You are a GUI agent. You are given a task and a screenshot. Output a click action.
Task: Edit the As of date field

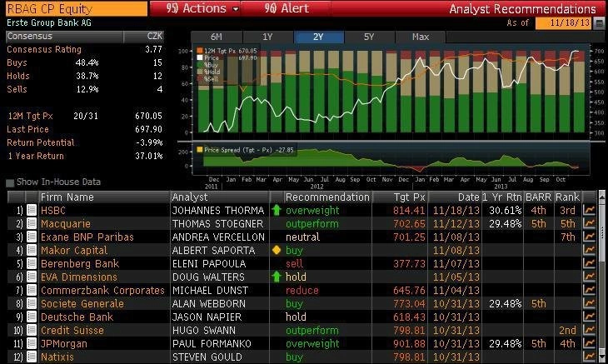565,22
